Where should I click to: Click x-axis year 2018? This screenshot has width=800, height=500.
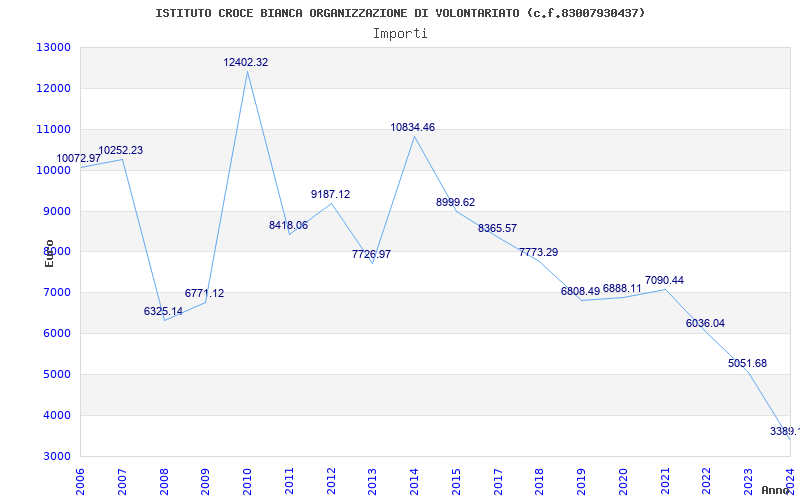point(540,481)
